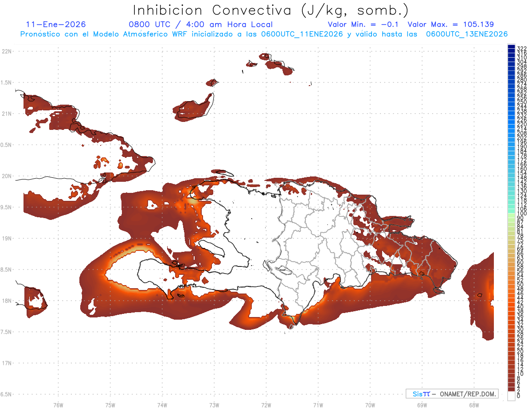The image size is (532, 411).
Task: Click the '21N' latitude label
Action: [7, 114]
